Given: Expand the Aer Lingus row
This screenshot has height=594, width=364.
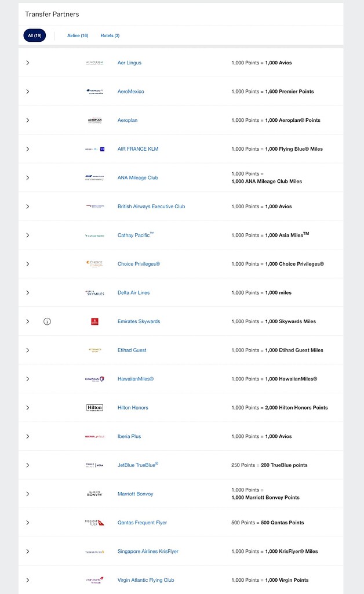Looking at the screenshot, I should click(27, 63).
